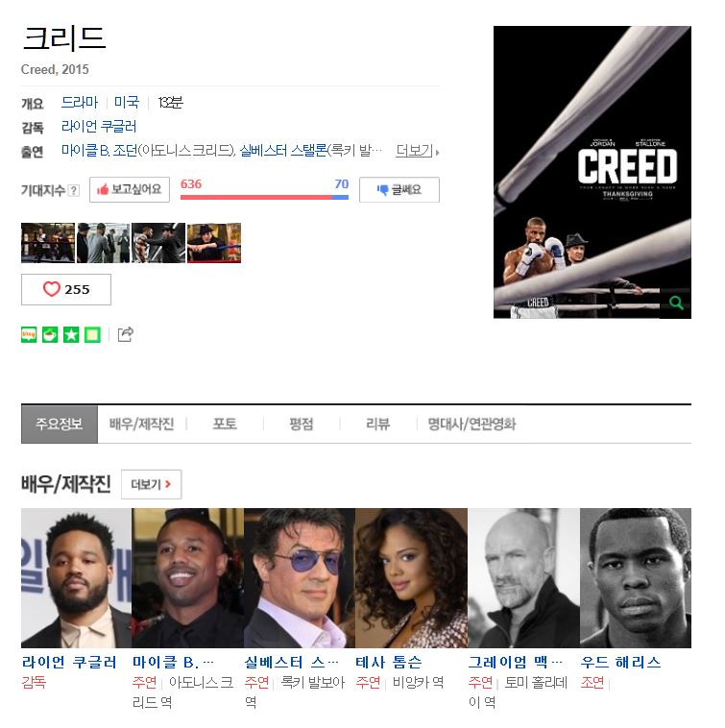Image resolution: width=725 pixels, height=728 pixels.
Task: Expand the cast list with 더보기 beside 출연
Action: pyautogui.click(x=417, y=151)
